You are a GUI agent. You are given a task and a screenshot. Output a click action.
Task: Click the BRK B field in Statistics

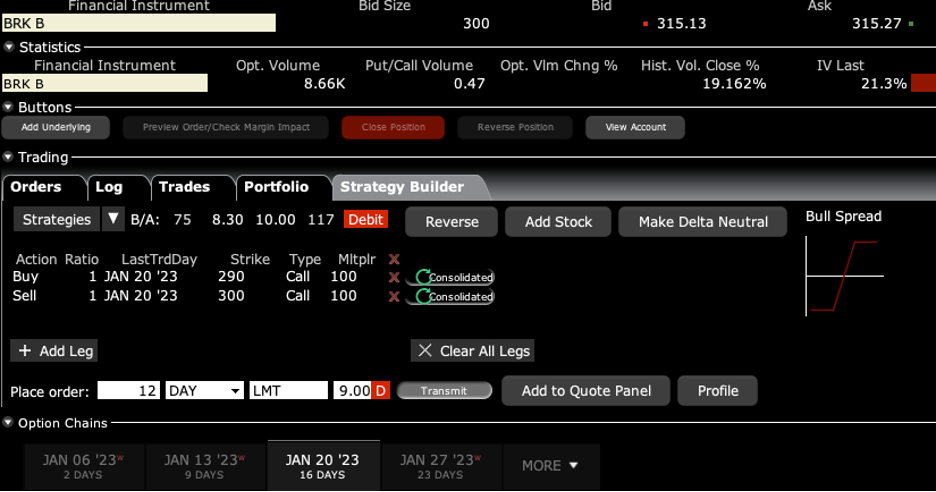tap(104, 84)
